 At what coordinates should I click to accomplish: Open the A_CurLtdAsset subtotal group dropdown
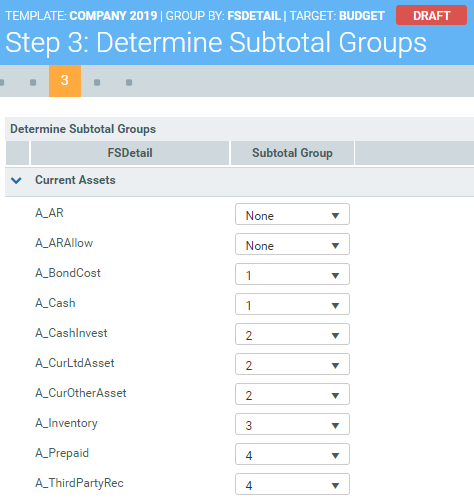click(292, 364)
